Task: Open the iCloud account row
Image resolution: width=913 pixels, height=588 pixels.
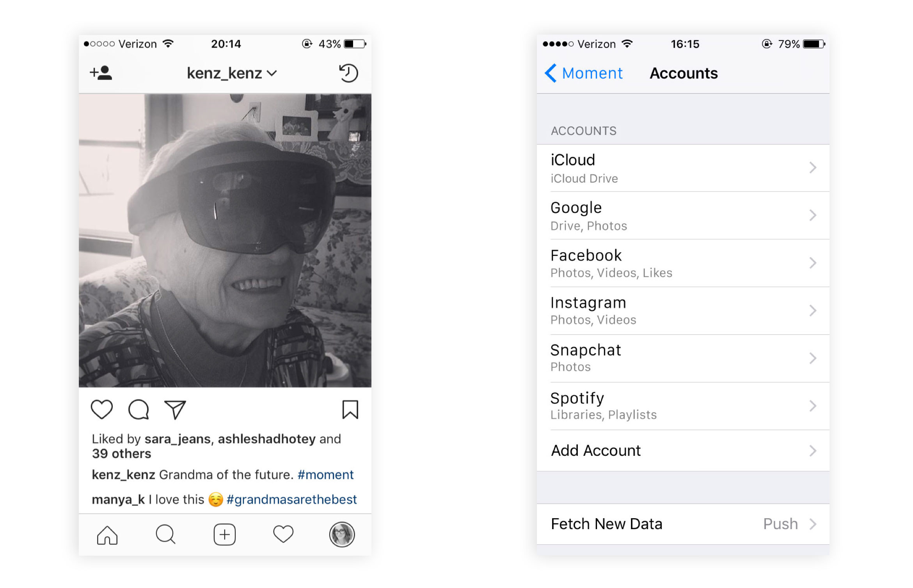Action: pyautogui.click(x=683, y=168)
